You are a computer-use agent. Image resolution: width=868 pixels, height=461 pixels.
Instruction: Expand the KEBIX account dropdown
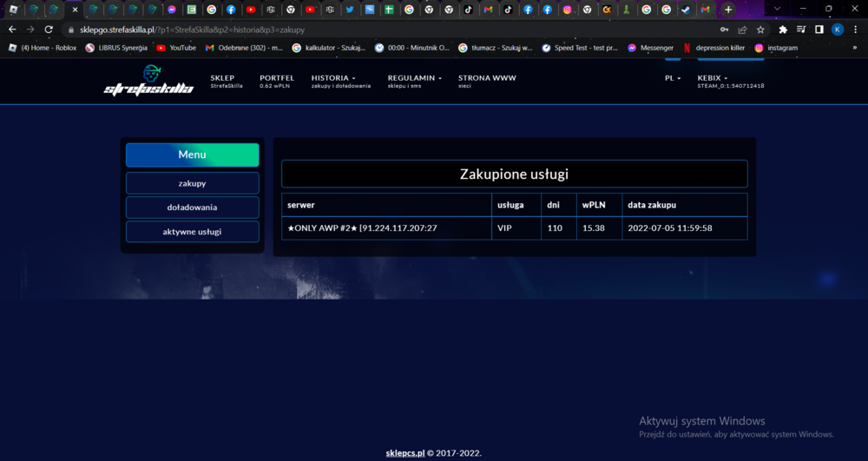tap(731, 82)
